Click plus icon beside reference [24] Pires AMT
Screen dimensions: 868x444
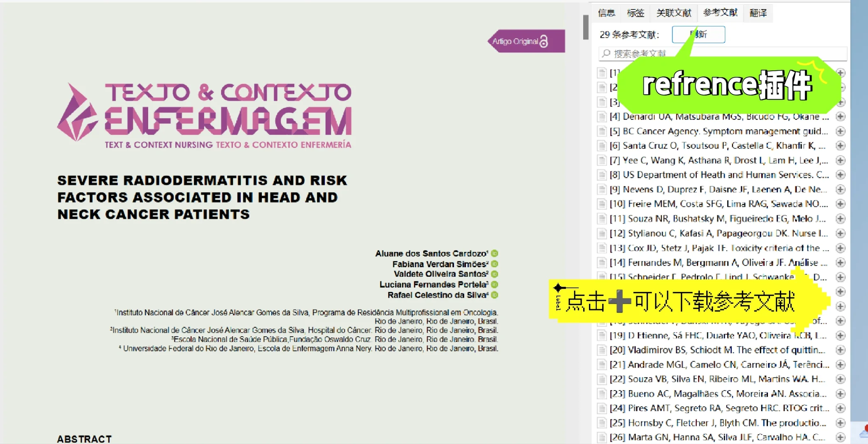(x=840, y=408)
